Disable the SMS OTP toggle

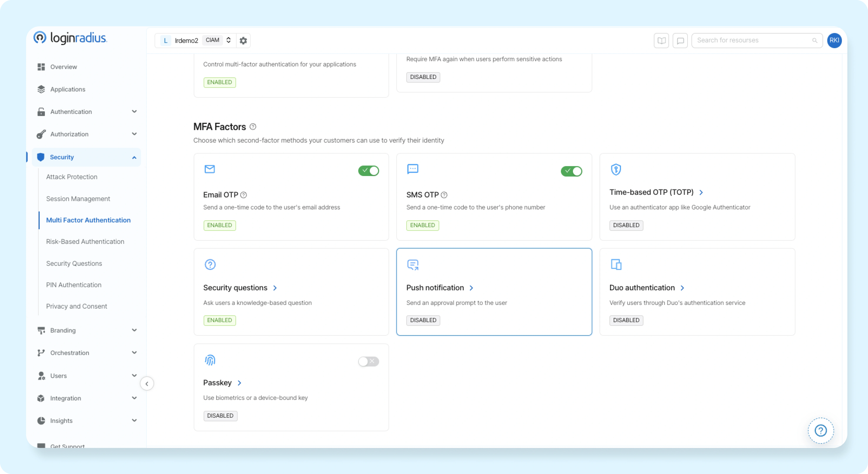tap(571, 171)
